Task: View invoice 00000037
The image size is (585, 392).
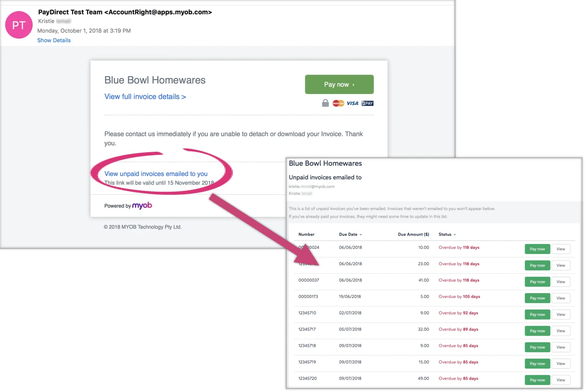Action: [561, 282]
